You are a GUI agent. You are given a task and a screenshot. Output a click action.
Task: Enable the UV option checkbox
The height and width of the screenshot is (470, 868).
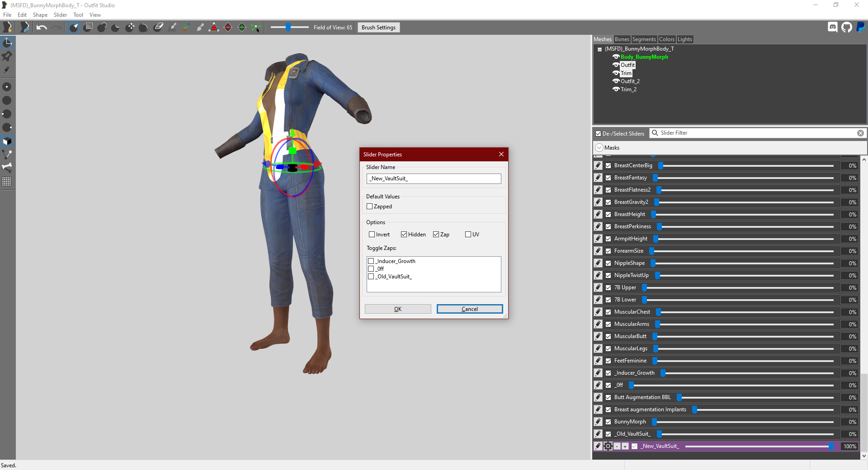[468, 235]
